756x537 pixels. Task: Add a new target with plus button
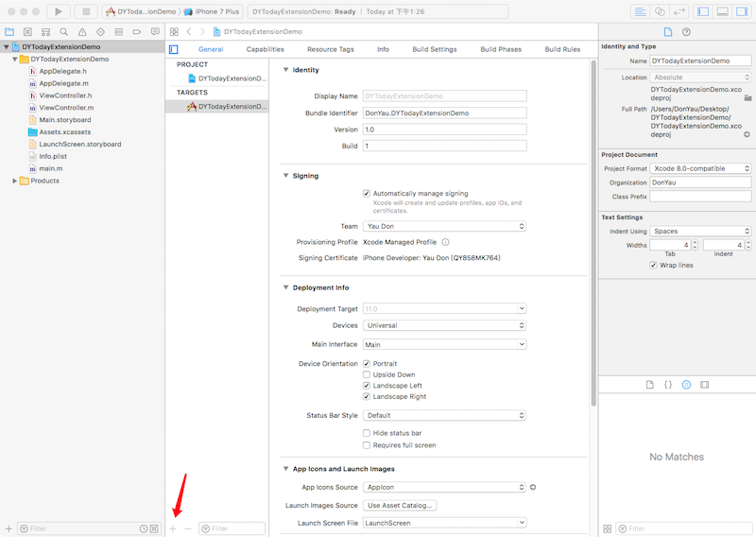click(173, 528)
